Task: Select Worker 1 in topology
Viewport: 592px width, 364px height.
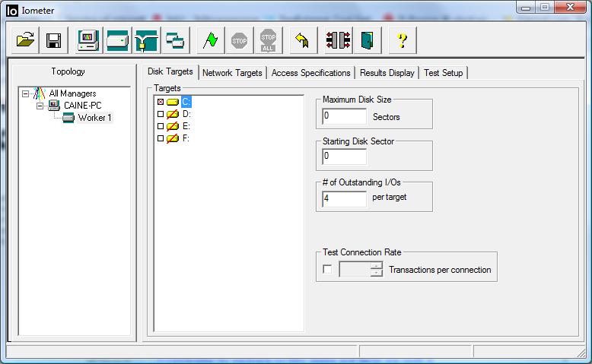Action: coord(95,118)
